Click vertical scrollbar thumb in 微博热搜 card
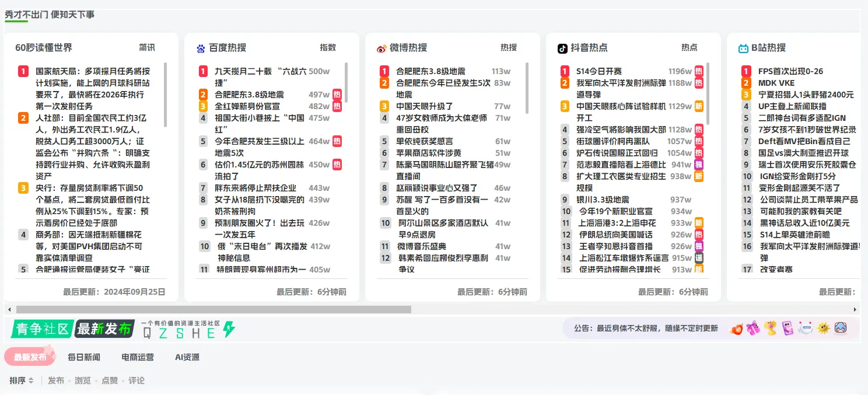The width and height of the screenshot is (868, 395). pos(527,88)
